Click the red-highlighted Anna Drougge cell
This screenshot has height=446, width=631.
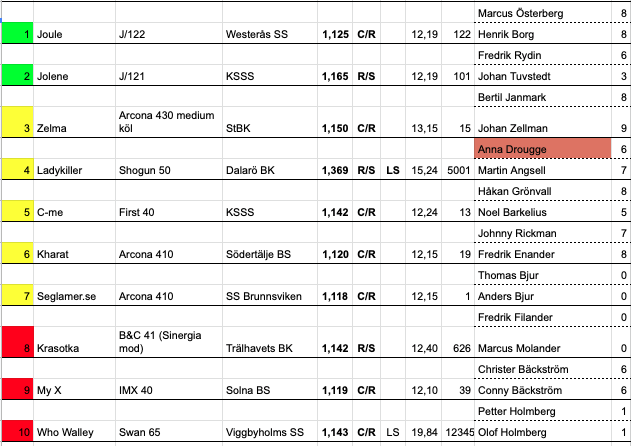(x=541, y=149)
